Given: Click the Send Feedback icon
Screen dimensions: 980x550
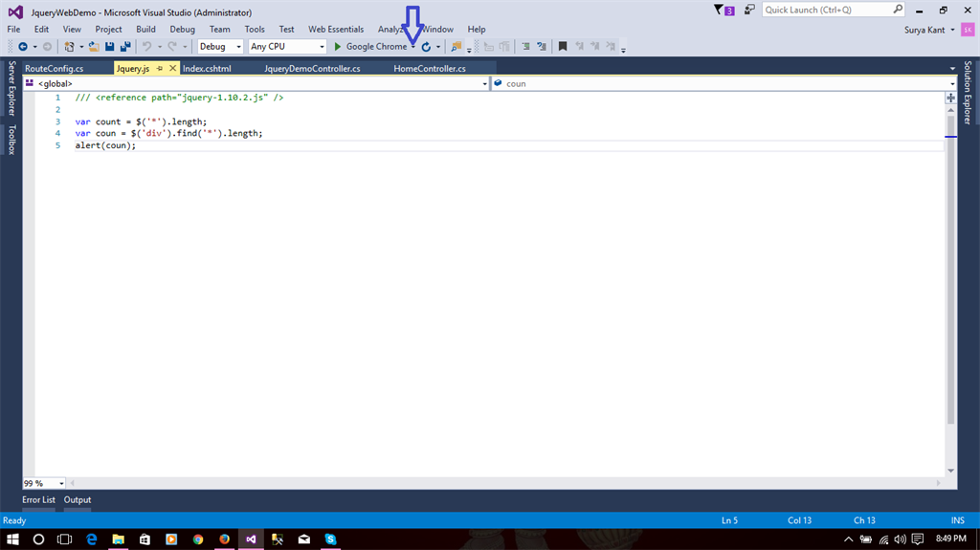Looking at the screenshot, I should point(749,10).
